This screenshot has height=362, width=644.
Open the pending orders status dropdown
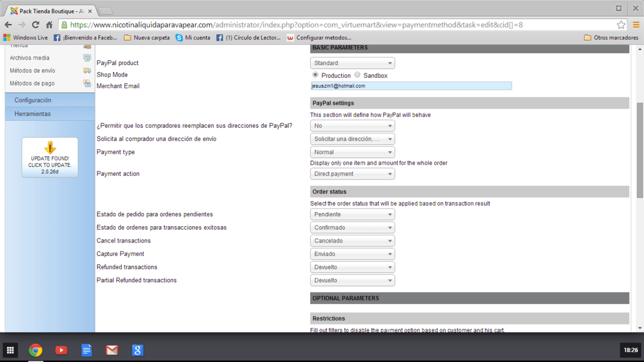coord(352,214)
